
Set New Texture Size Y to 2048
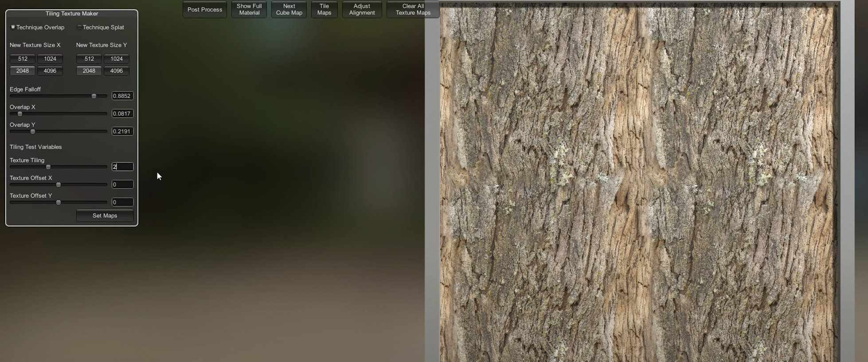pos(89,70)
